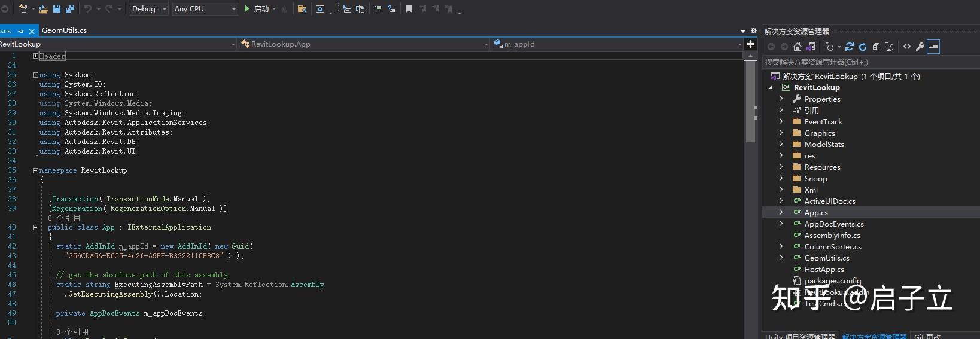Click the Comment out selected lines icon
This screenshot has height=339, width=980.
(x=378, y=9)
